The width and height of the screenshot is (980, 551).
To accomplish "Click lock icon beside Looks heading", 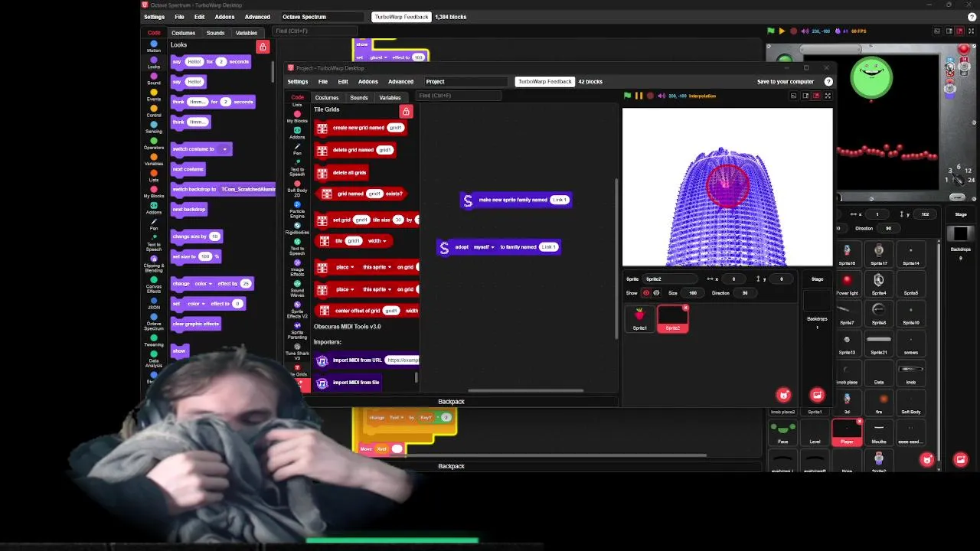I will pyautogui.click(x=263, y=47).
